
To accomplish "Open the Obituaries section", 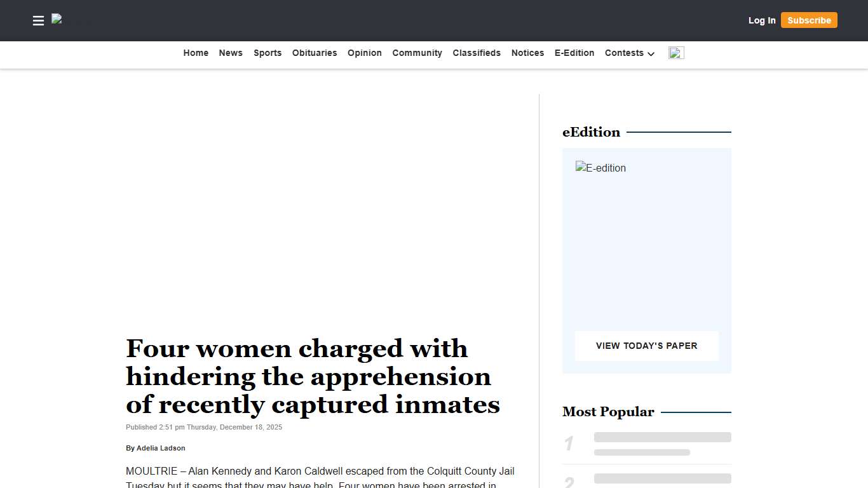I will [315, 53].
